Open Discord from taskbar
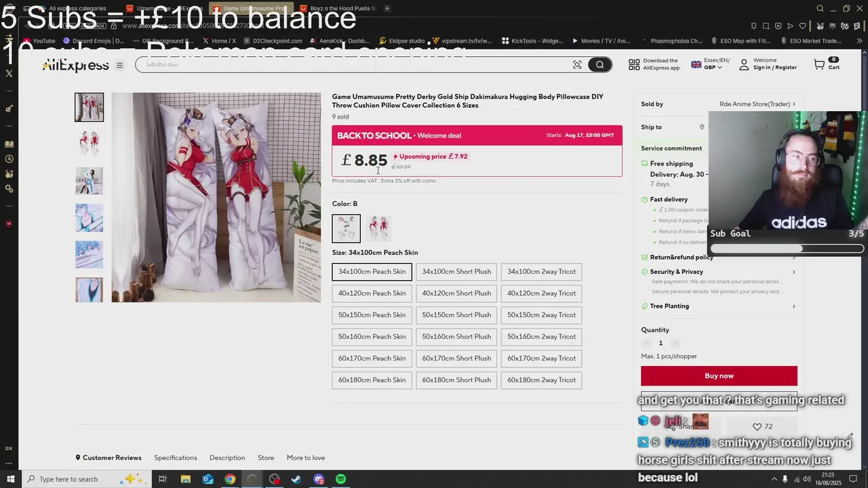Viewport: 868px width, 488px height. [x=319, y=479]
